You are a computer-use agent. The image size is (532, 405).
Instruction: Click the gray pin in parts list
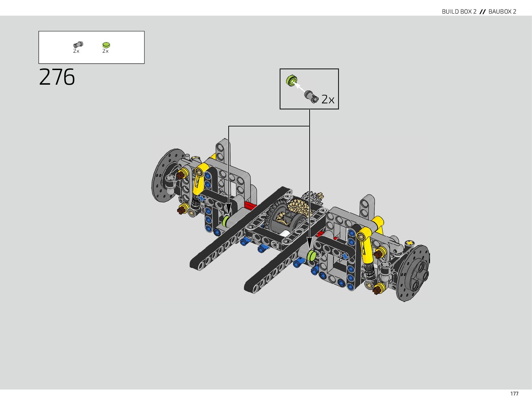click(78, 45)
